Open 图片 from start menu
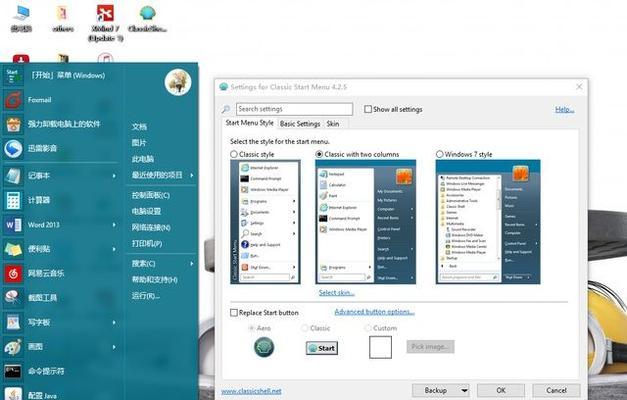This screenshot has width=627, height=400. pos(140,143)
